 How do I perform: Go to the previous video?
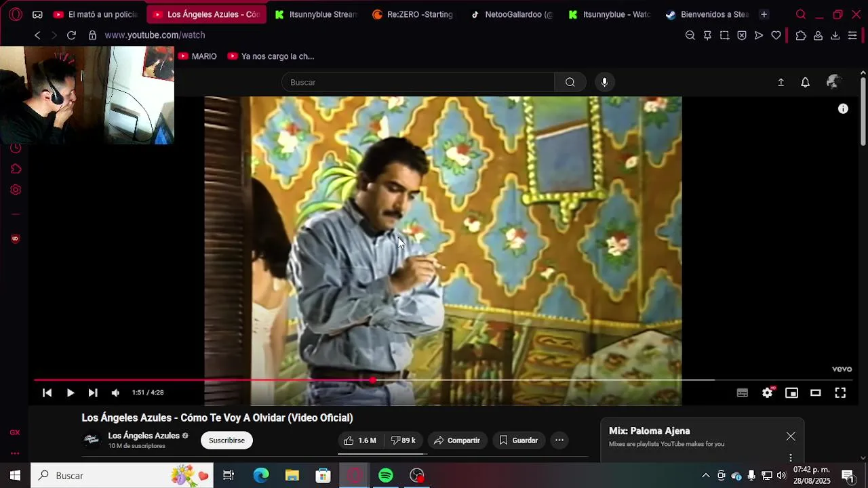click(47, 392)
